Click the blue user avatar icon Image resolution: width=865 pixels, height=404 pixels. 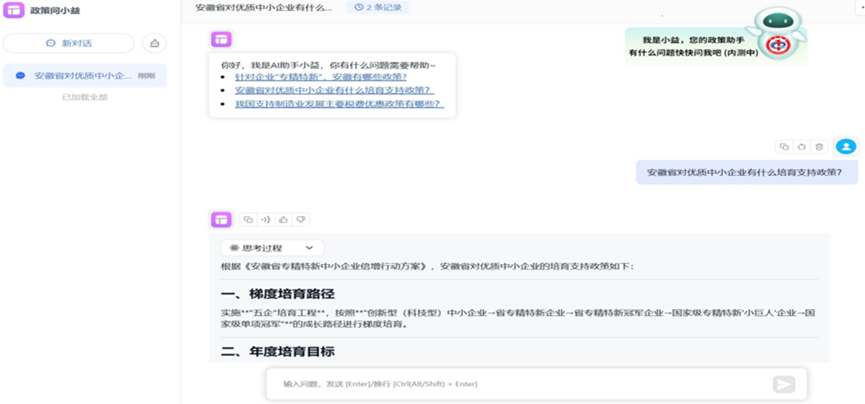pos(846,146)
